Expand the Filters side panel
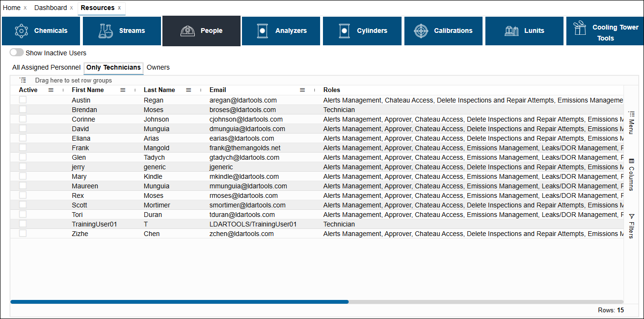Viewport: 644px width, 319px height. pyautogui.click(x=631, y=226)
